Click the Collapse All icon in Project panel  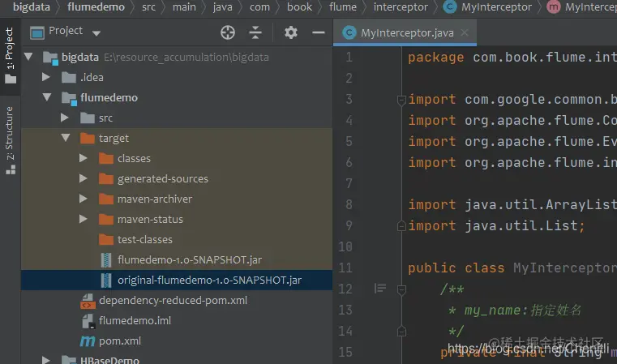coord(255,32)
